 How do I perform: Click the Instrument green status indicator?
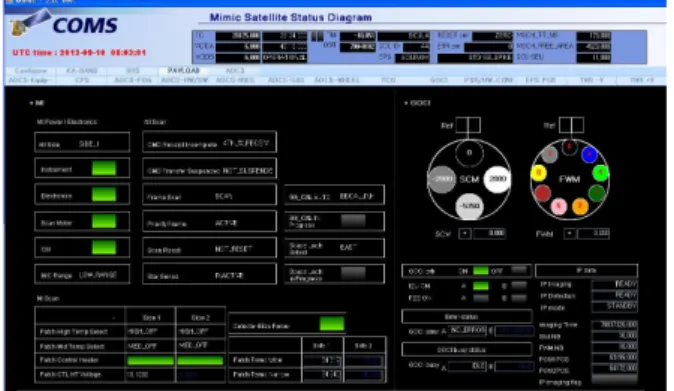click(104, 168)
